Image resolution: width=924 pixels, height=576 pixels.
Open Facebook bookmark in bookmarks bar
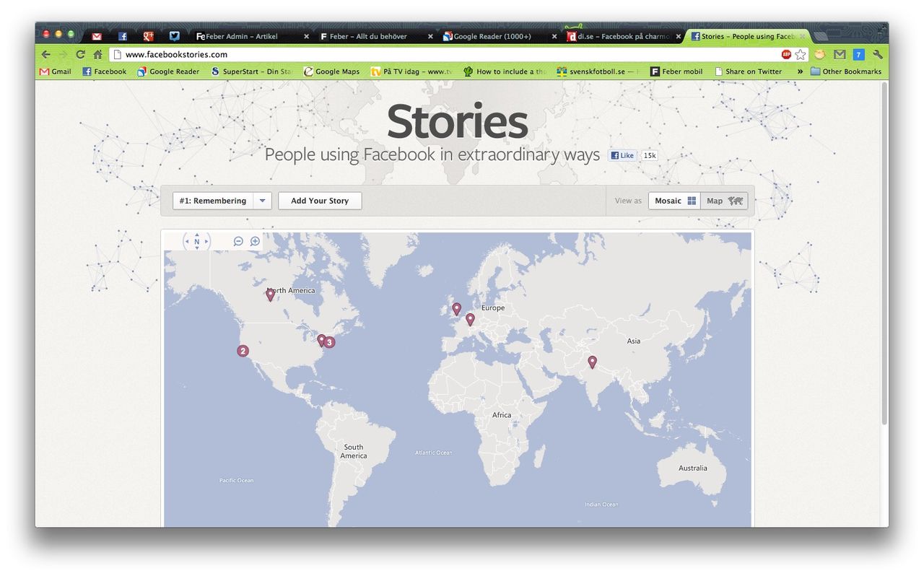[x=104, y=71]
